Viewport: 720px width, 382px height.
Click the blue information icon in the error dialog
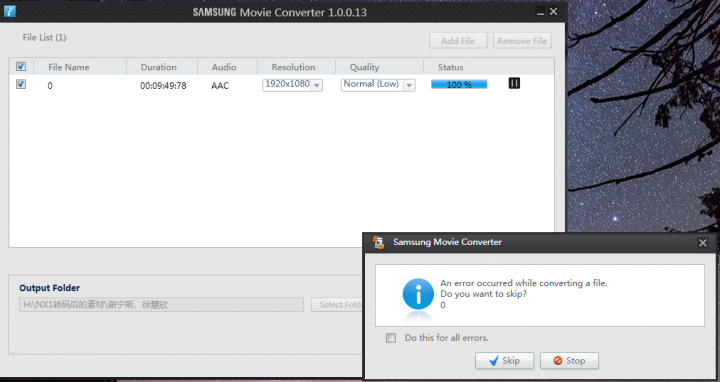[418, 294]
